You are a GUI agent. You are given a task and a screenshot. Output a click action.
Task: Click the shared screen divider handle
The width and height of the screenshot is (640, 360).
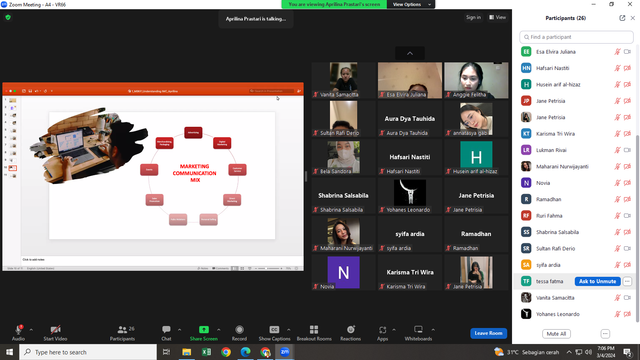coord(306,176)
